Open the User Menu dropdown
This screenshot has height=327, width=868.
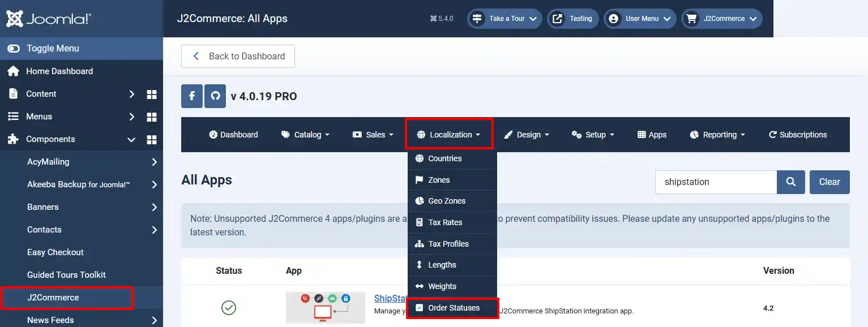[640, 19]
